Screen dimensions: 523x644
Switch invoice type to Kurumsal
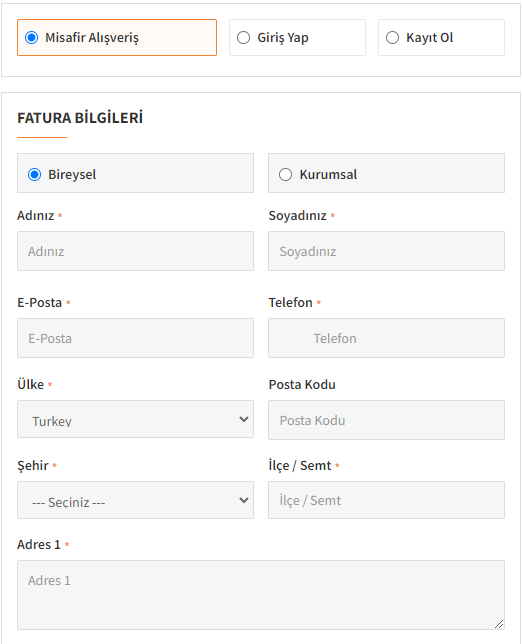coord(286,175)
